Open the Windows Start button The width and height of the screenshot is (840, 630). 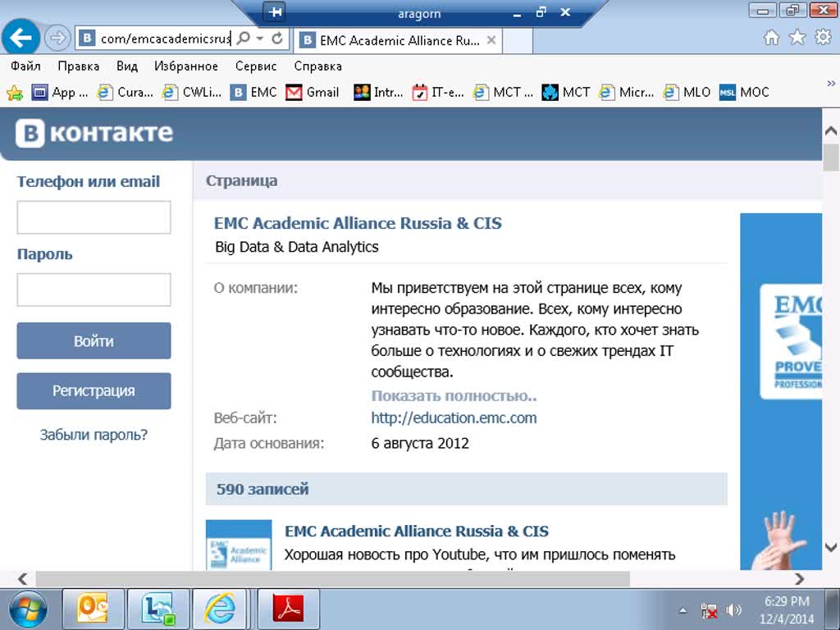point(28,609)
